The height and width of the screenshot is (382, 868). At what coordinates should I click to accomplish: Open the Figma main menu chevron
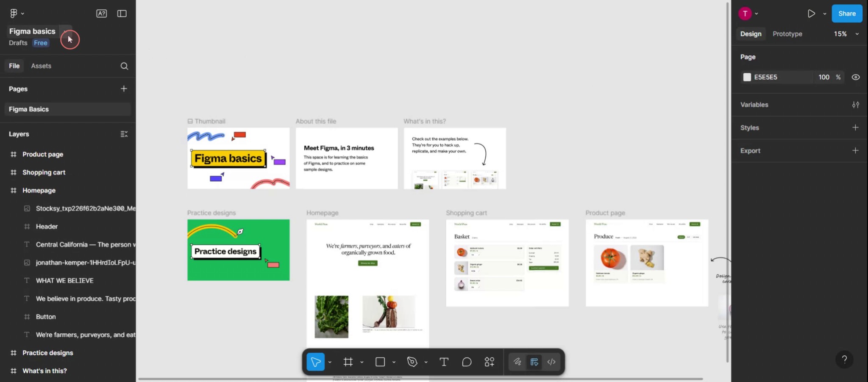23,13
